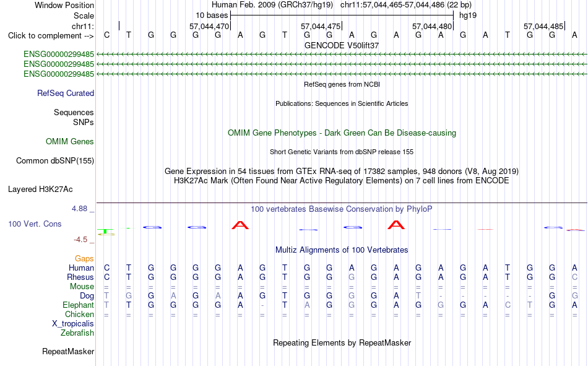Viewport: 588px width, 366px height.
Task: Select the Elephant alignment row label
Action: [x=78, y=305]
